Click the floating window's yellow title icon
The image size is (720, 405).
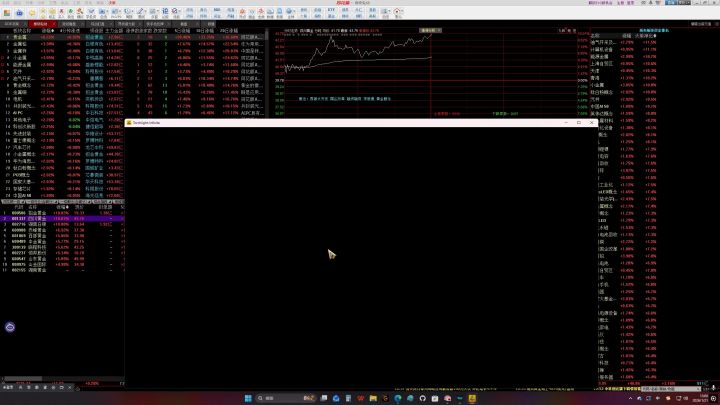point(129,123)
